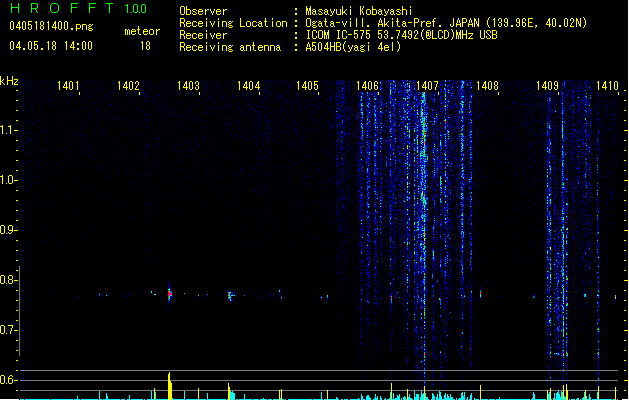Click the 'Receiver' field label
Image resolution: width=629 pixels, height=400 pixels.
pyautogui.click(x=203, y=35)
